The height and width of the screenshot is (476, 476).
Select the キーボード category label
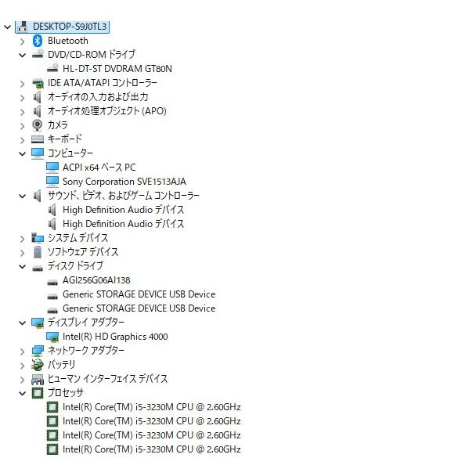(65, 139)
